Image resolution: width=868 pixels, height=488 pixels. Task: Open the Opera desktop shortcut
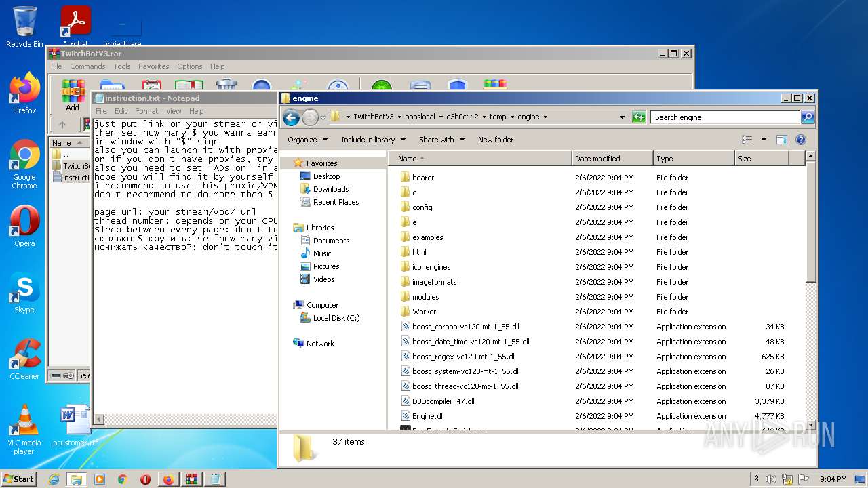24,226
